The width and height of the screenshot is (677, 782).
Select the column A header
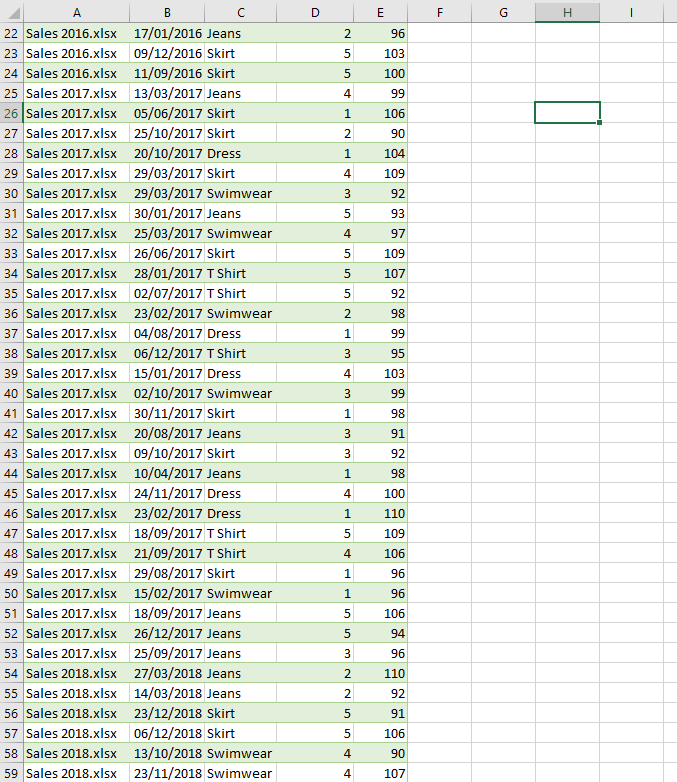[76, 12]
